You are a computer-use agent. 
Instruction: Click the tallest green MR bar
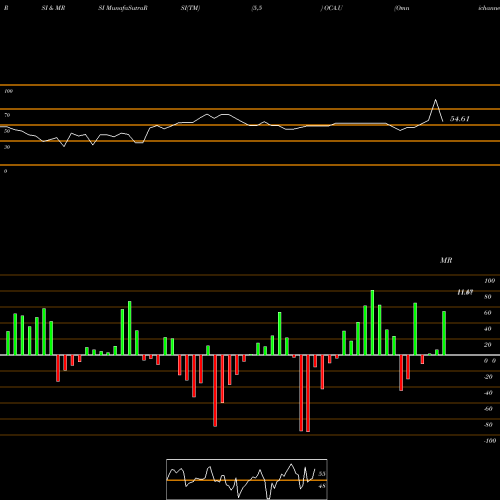[x=372, y=322]
